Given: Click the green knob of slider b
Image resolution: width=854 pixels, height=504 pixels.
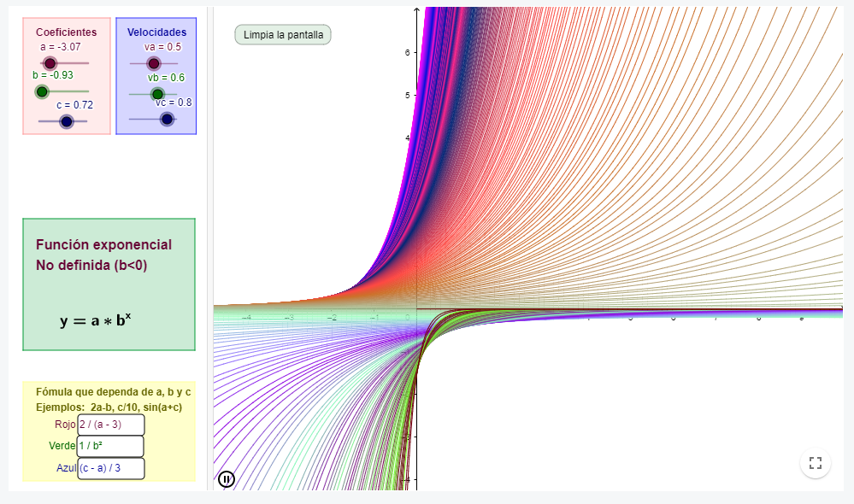Looking at the screenshot, I should coord(42,91).
